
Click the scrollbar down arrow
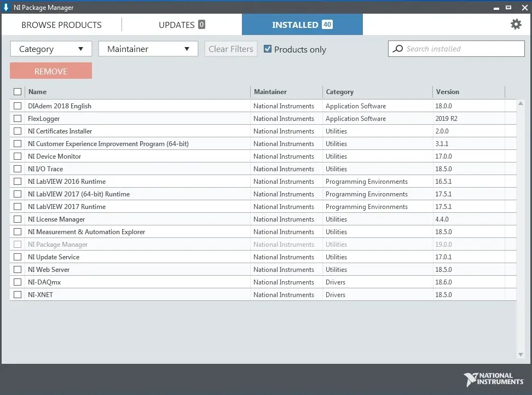coord(521,355)
